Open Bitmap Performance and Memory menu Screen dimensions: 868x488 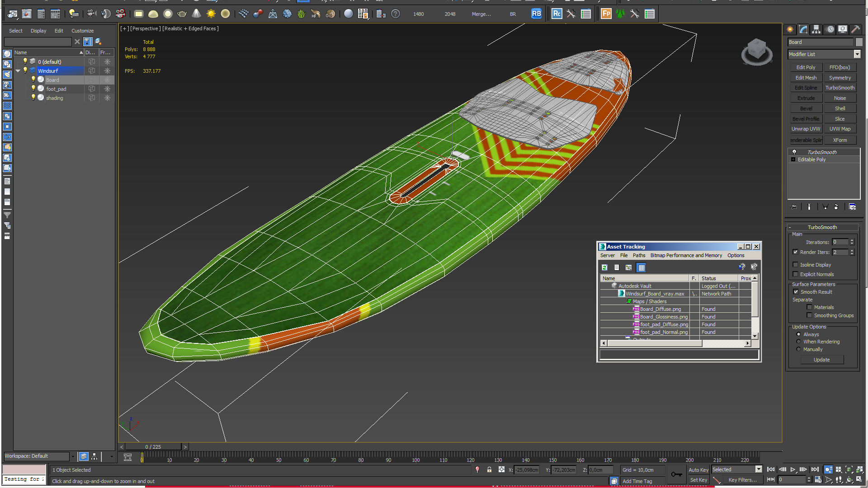[686, 255]
